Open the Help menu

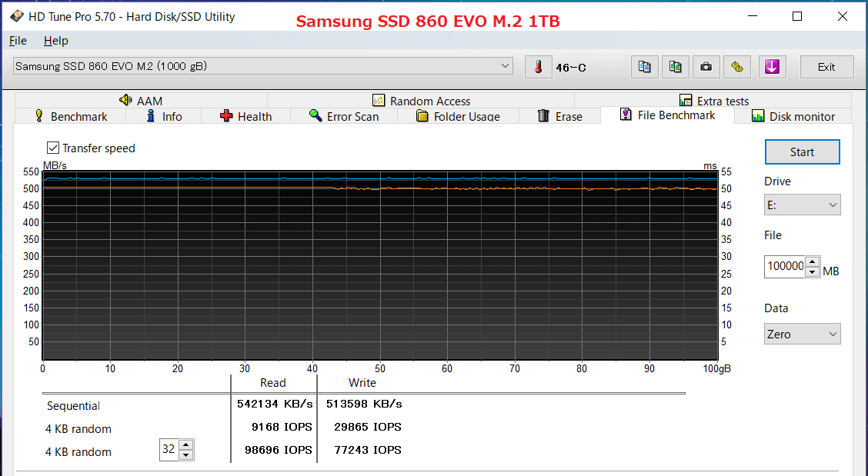(55, 41)
